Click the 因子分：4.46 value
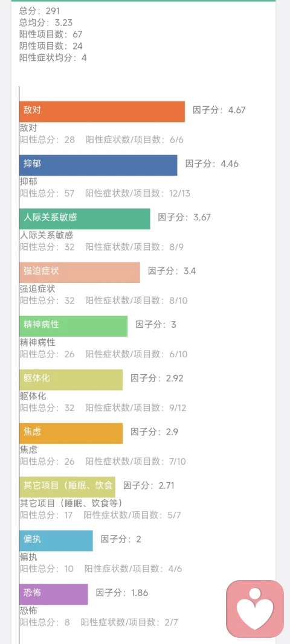 click(212, 164)
